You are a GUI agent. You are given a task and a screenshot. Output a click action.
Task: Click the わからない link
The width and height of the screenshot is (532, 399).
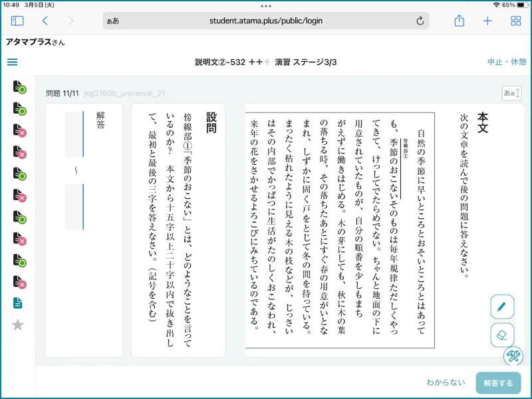pyautogui.click(x=446, y=382)
